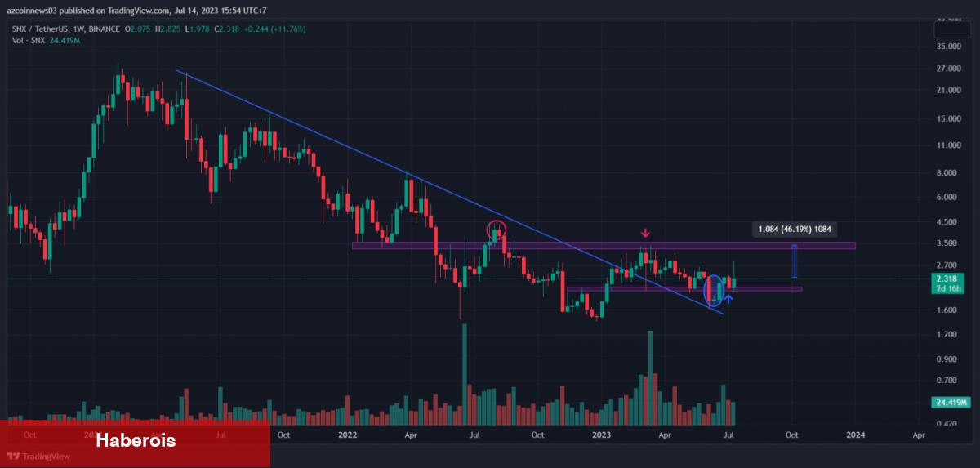The width and height of the screenshot is (980, 468).
Task: Click the 2022 time axis label
Action: 348,435
